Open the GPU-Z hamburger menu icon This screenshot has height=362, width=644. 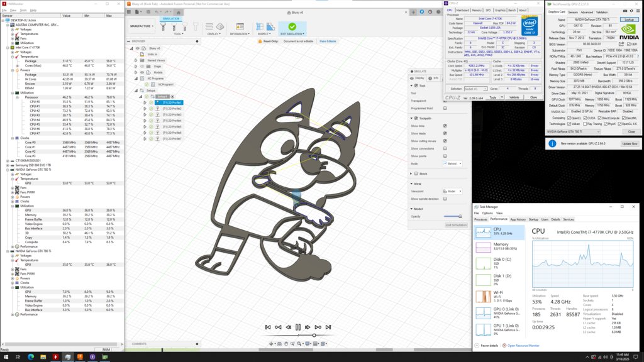638,11
